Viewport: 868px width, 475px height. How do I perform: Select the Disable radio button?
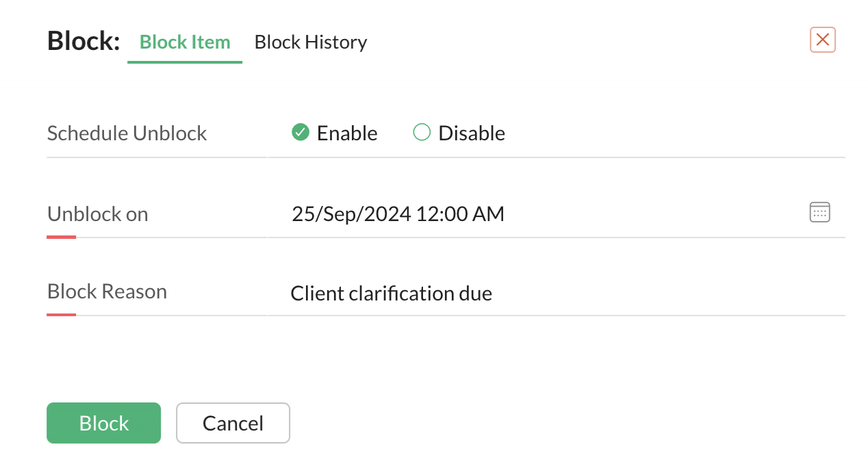[422, 132]
